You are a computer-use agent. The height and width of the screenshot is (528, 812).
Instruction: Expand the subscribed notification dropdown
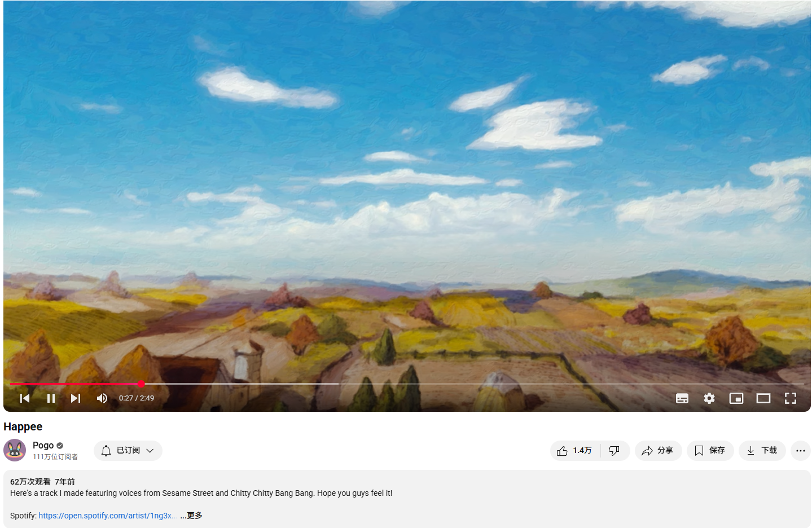click(128, 451)
